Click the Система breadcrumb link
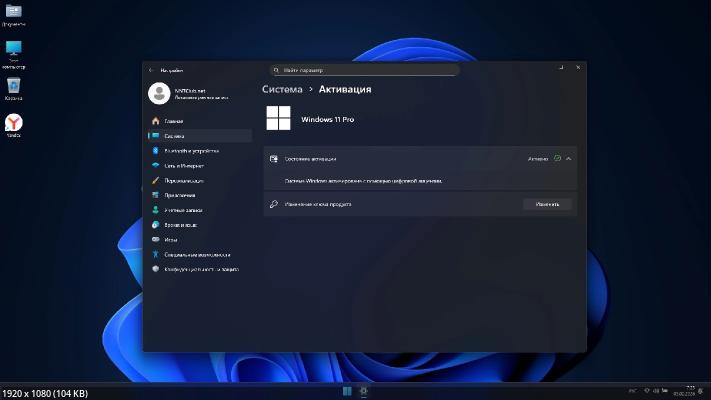This screenshot has height=400, width=711. [282, 89]
